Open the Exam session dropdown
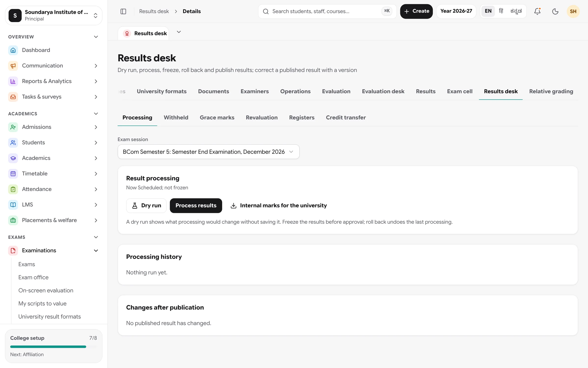 [x=208, y=152]
